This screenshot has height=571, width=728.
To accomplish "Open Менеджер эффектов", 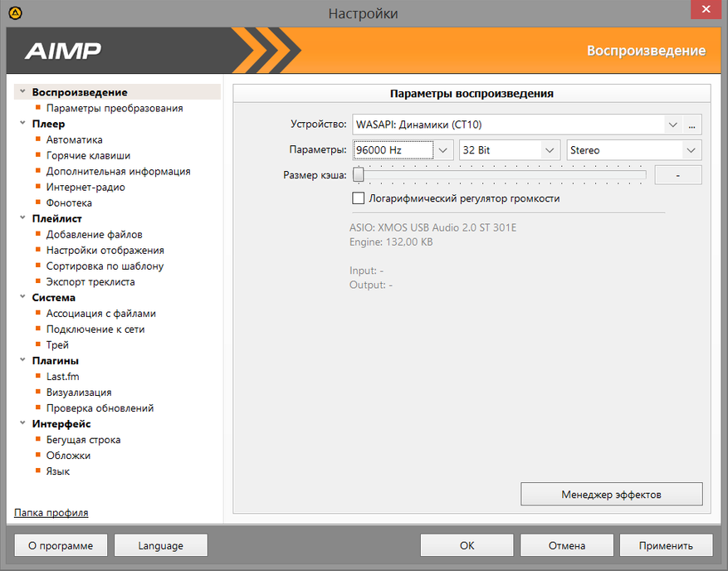I will pyautogui.click(x=611, y=495).
